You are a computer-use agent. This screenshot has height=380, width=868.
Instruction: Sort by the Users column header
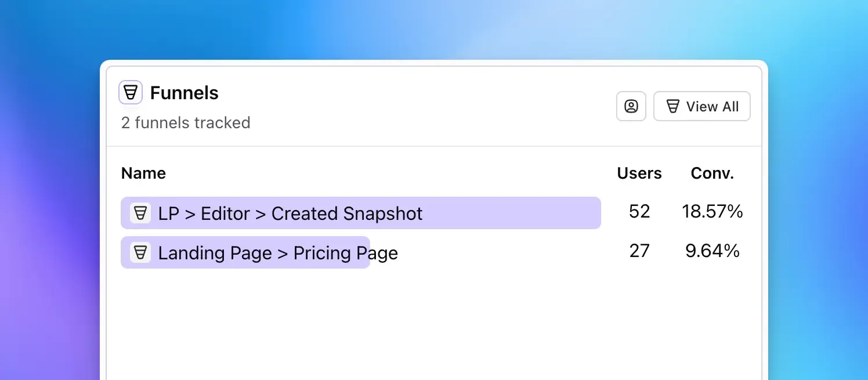pos(639,173)
